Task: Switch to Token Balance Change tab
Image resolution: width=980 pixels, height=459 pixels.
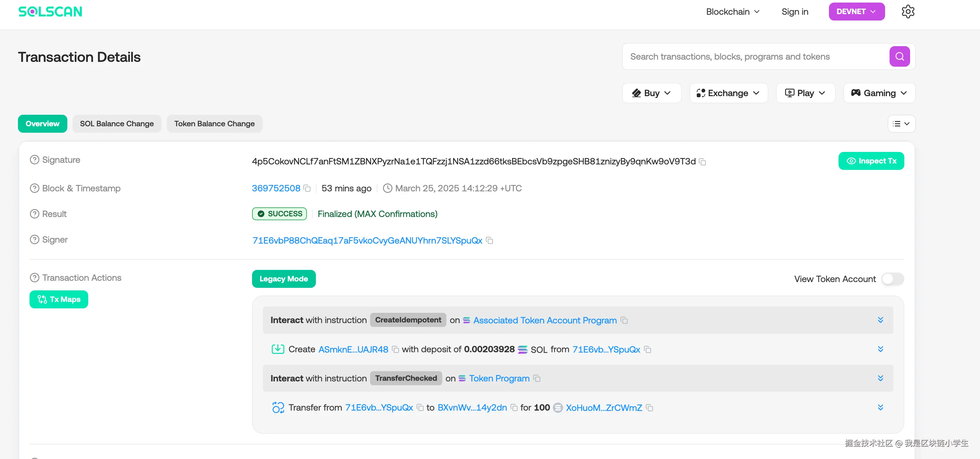Action: coord(214,124)
